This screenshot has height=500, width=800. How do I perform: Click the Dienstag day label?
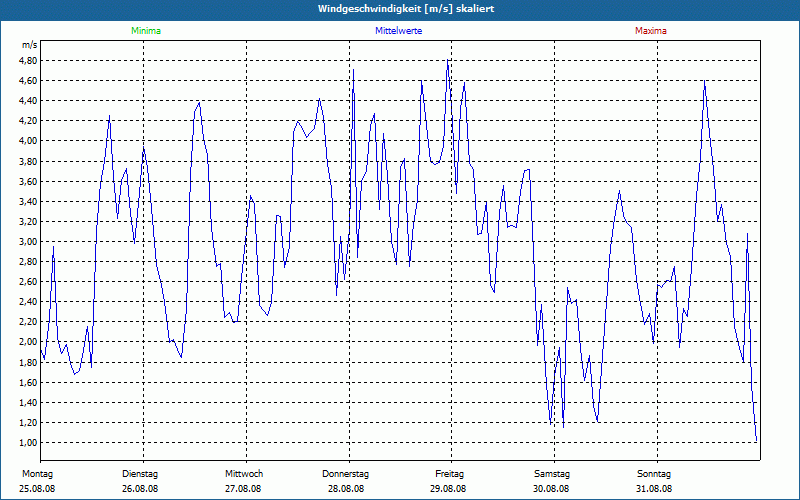click(x=140, y=474)
